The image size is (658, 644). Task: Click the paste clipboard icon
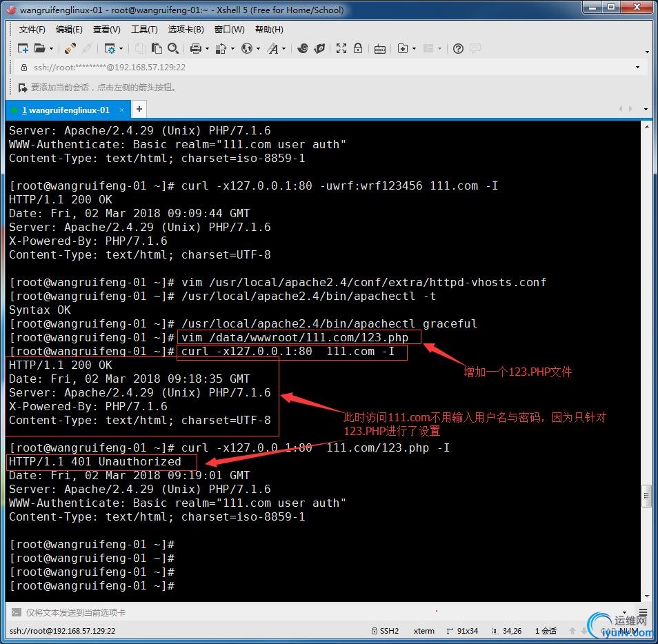click(157, 49)
